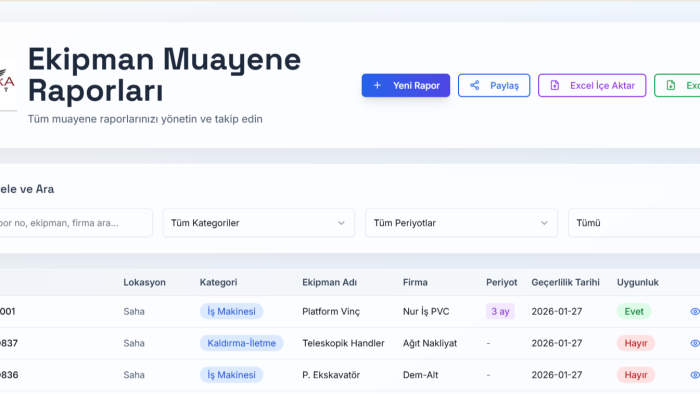Click the file icon in Excel İçe Aktar

554,85
